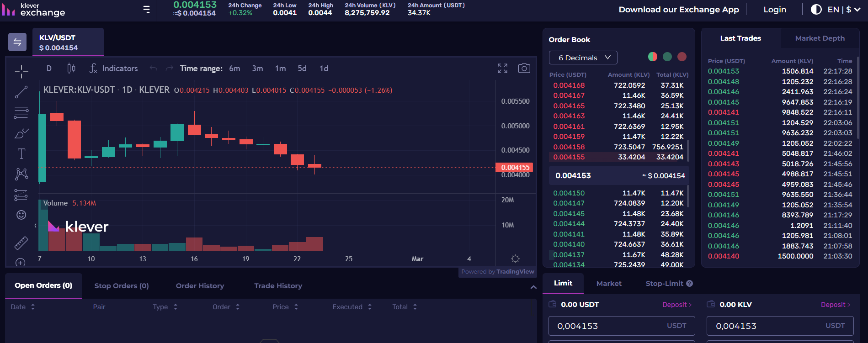The height and width of the screenshot is (343, 868).
Task: Show only bids with the green circle
Action: click(667, 57)
